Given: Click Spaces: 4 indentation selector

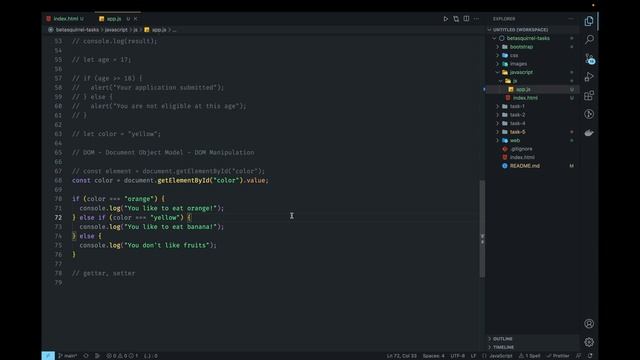Looking at the screenshot, I should coord(433,356).
